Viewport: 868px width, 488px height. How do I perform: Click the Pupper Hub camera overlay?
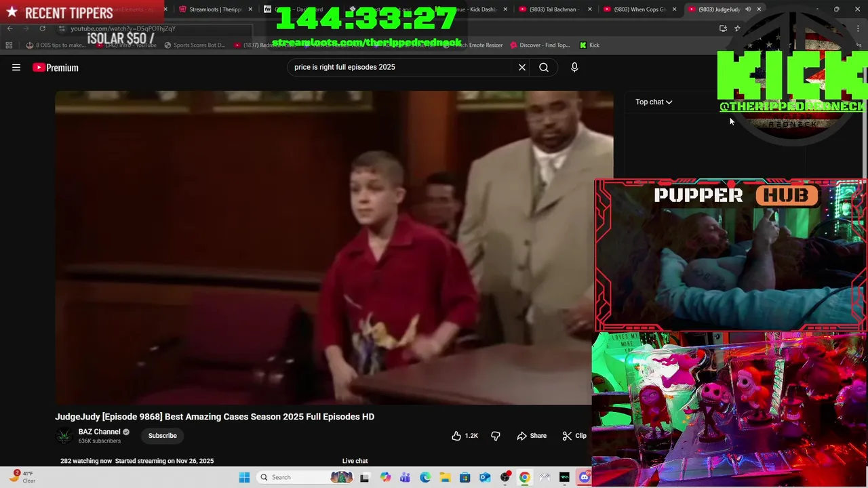730,255
